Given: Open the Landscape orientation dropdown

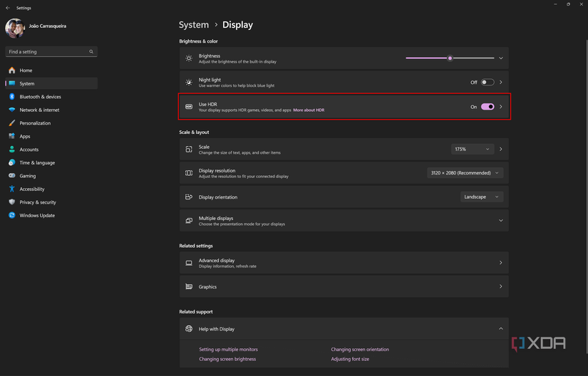Looking at the screenshot, I should tap(482, 197).
